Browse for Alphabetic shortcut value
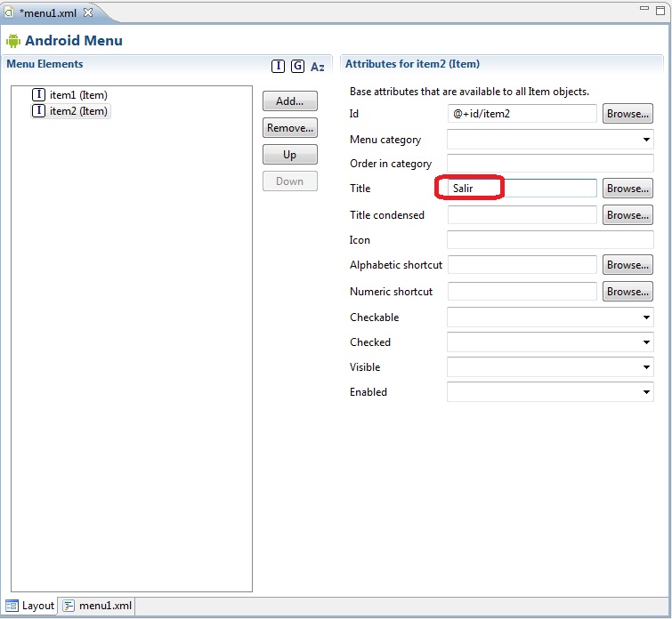Viewport: 672px width, 619px height. 627,265
